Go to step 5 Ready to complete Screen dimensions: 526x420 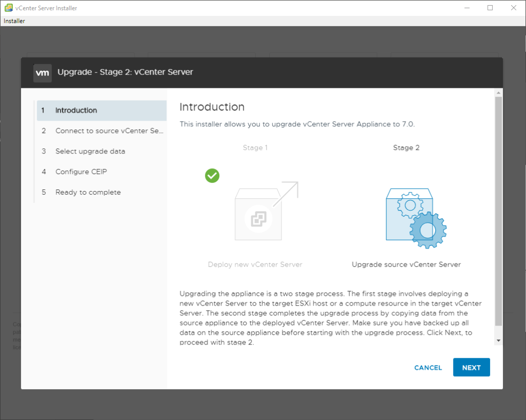pyautogui.click(x=102, y=192)
